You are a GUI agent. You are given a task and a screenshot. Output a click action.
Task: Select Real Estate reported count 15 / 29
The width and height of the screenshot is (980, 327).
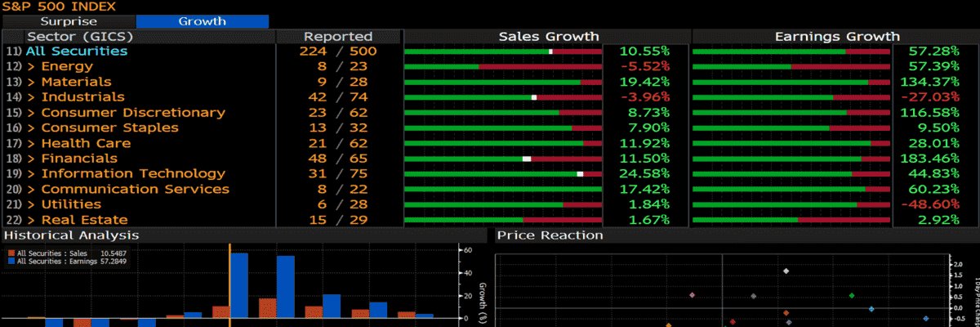(338, 219)
